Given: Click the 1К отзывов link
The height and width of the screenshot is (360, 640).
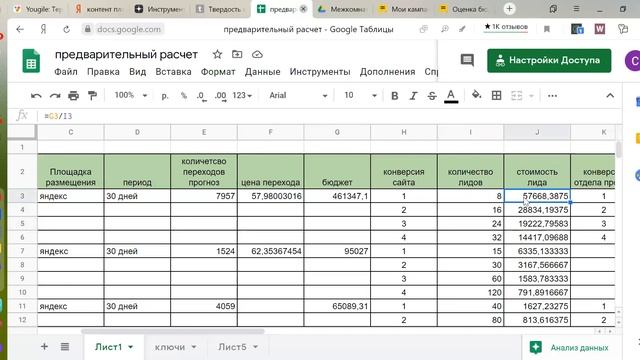Looking at the screenshot, I should pos(506,27).
